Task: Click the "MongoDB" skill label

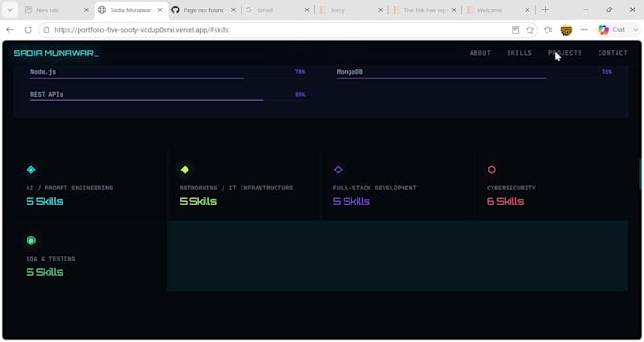Action: pos(349,71)
